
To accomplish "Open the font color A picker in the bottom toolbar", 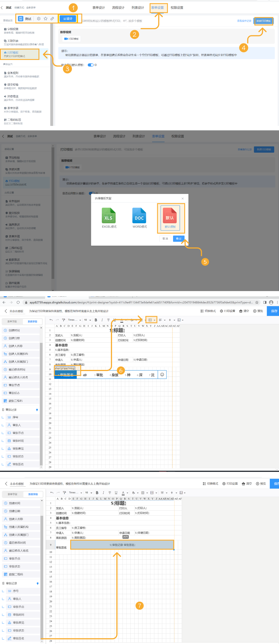I will 123,493.
